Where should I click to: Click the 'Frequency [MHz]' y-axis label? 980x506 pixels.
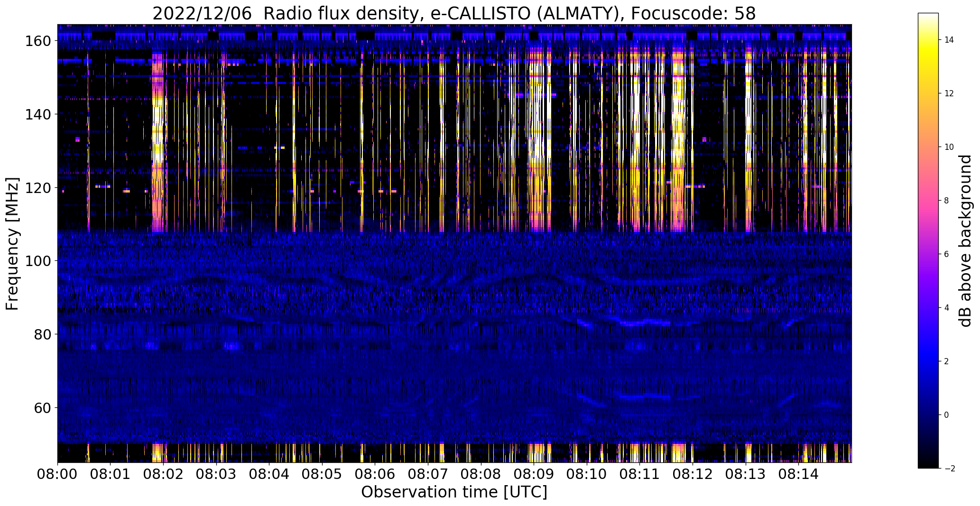[12, 244]
